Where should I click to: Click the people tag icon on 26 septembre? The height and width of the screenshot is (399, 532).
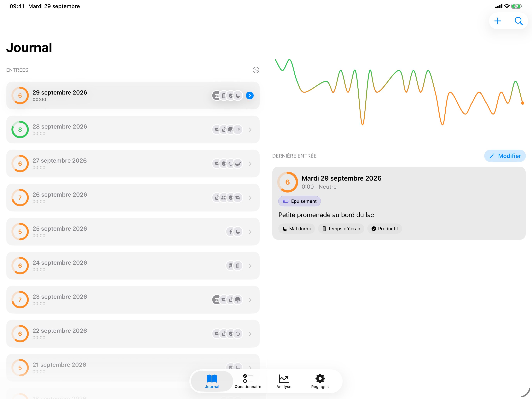pos(224,198)
